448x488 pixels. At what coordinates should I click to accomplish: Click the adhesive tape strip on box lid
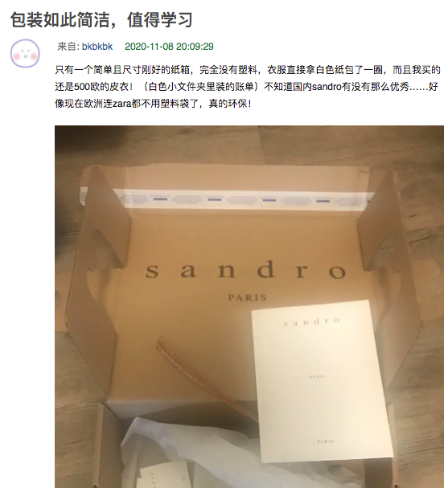pyautogui.click(x=228, y=199)
